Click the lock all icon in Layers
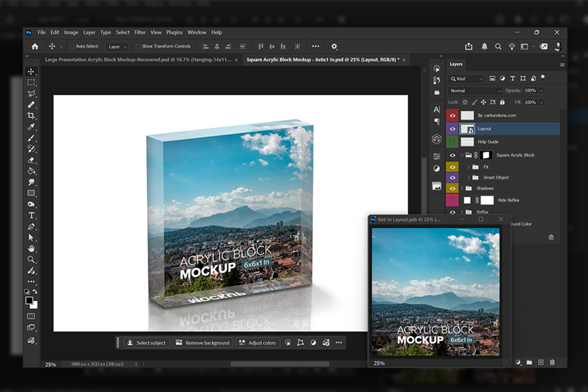This screenshot has width=588, height=392. click(502, 102)
